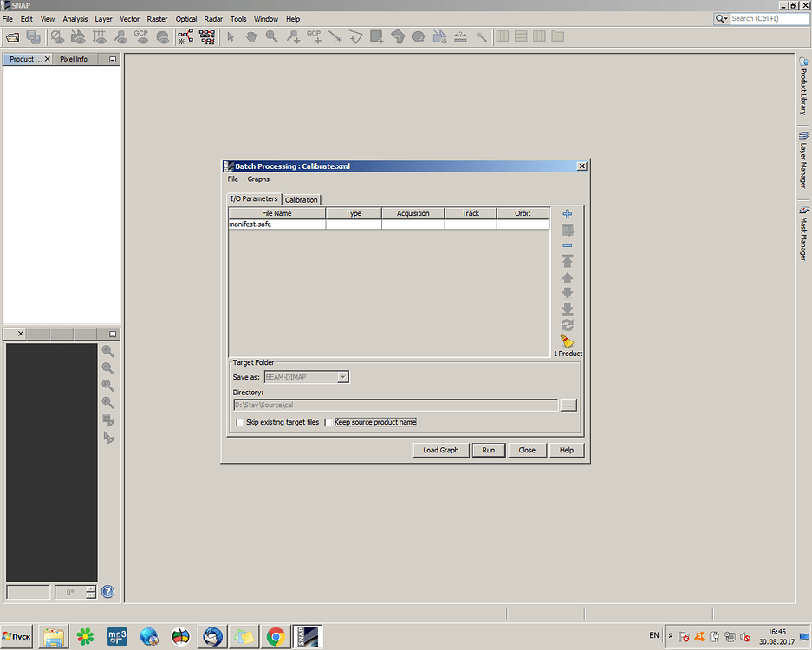Run the batch calibration
Viewport: 812px width, 650px height.
coord(487,450)
